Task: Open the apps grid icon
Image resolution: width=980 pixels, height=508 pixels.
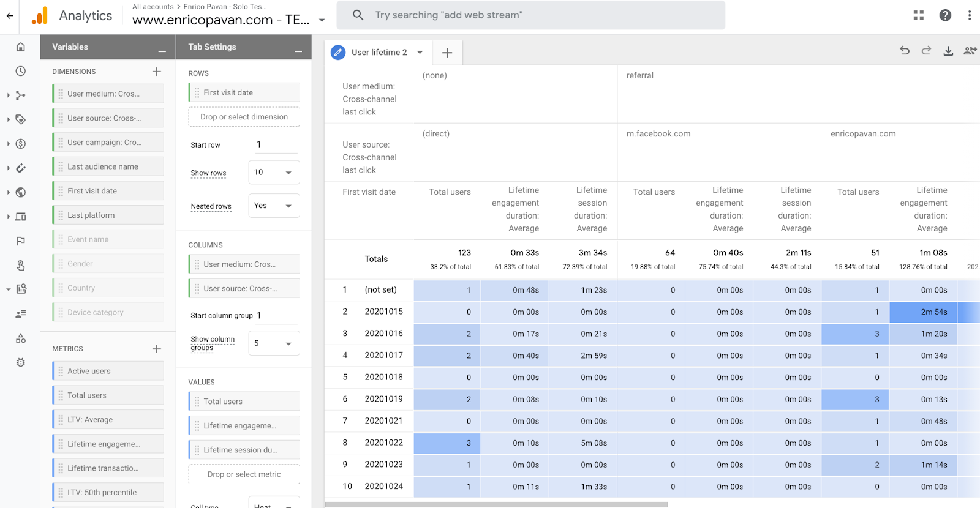Action: click(919, 15)
